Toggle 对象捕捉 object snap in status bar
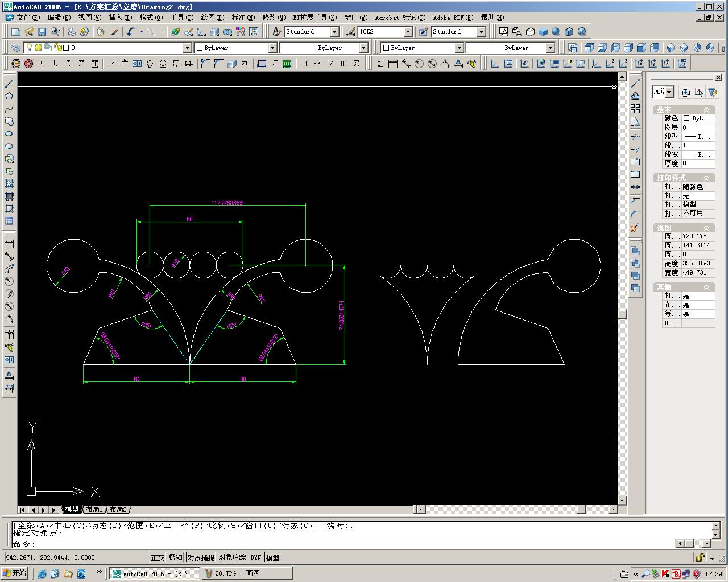This screenshot has width=728, height=582. click(x=201, y=558)
